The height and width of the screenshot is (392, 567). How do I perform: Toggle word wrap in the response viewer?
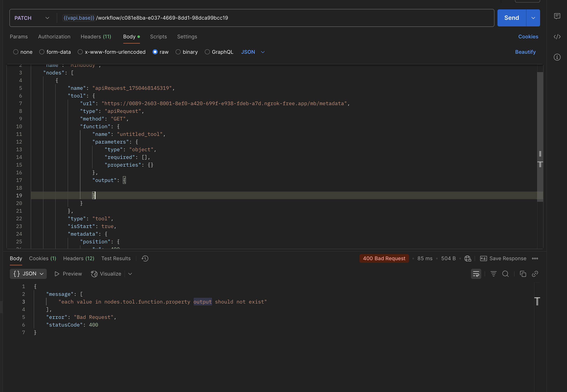476,274
